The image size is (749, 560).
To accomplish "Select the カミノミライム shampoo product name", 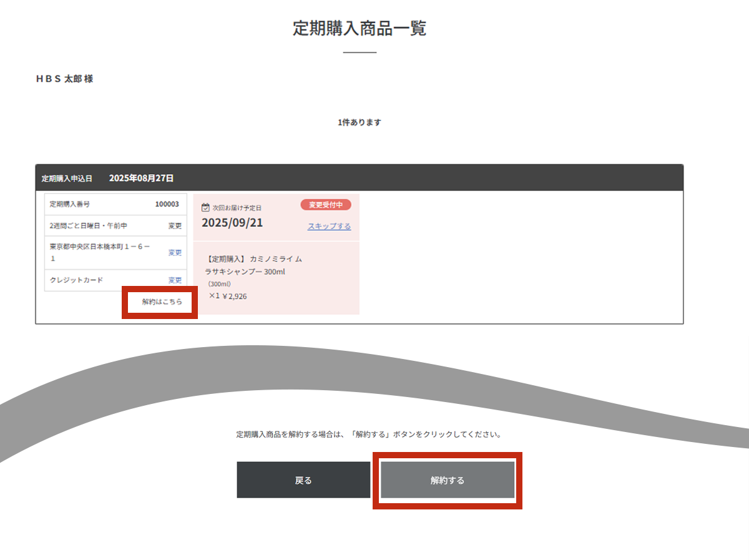I will coord(253,265).
